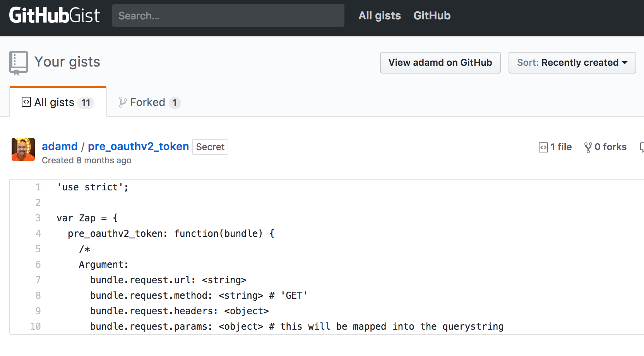The image size is (644, 356).
Task: Click the bundle.request.headers code line
Action: tap(180, 311)
